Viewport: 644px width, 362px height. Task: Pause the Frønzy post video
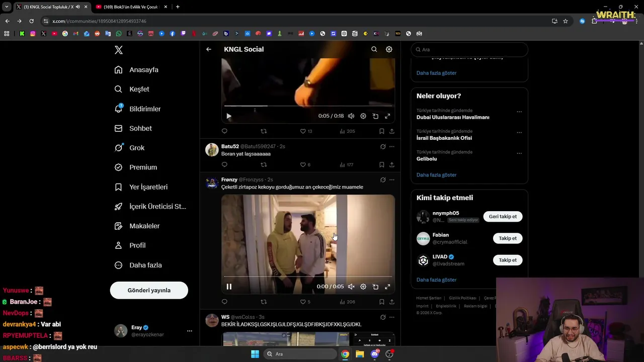[x=229, y=287]
